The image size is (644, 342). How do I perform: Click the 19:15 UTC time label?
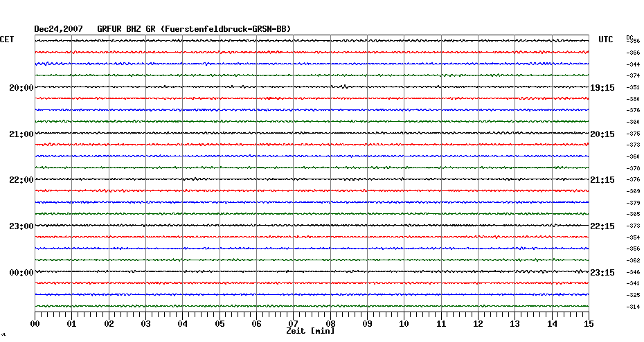point(602,87)
